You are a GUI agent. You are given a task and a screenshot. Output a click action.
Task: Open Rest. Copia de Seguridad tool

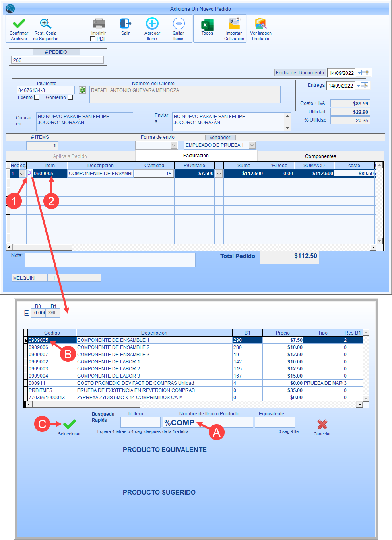[45, 24]
